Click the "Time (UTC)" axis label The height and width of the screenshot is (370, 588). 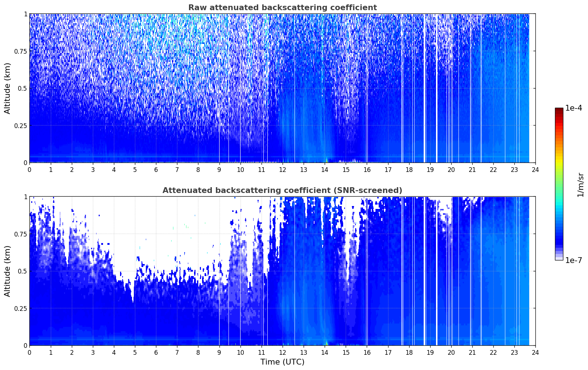coord(282,362)
